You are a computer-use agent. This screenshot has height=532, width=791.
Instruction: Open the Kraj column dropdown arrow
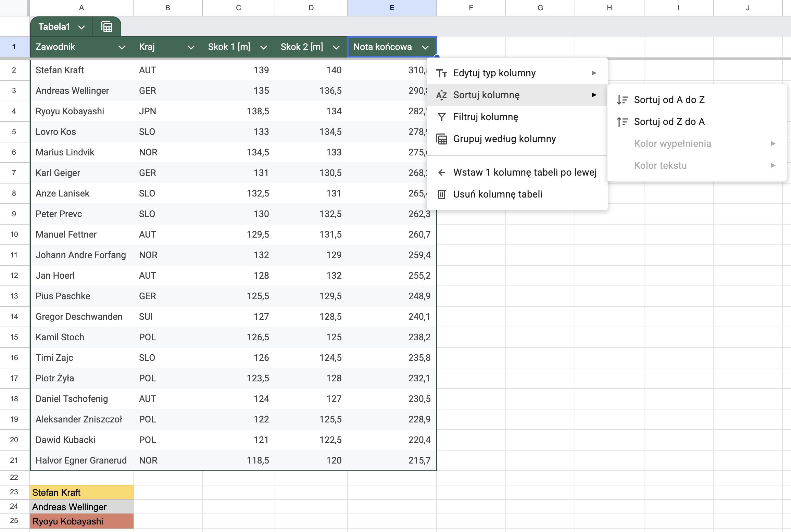click(191, 47)
